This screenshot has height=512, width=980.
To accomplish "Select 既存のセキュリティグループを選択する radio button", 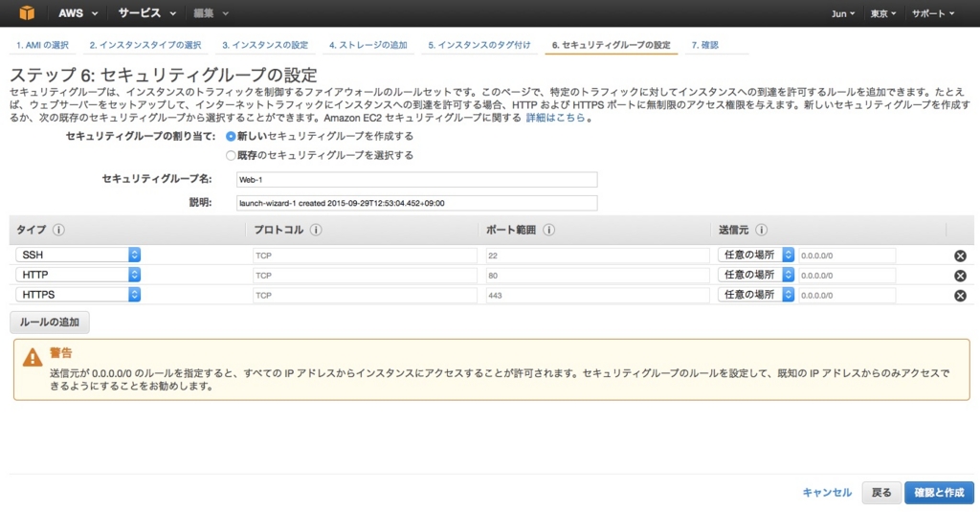I will tap(231, 156).
